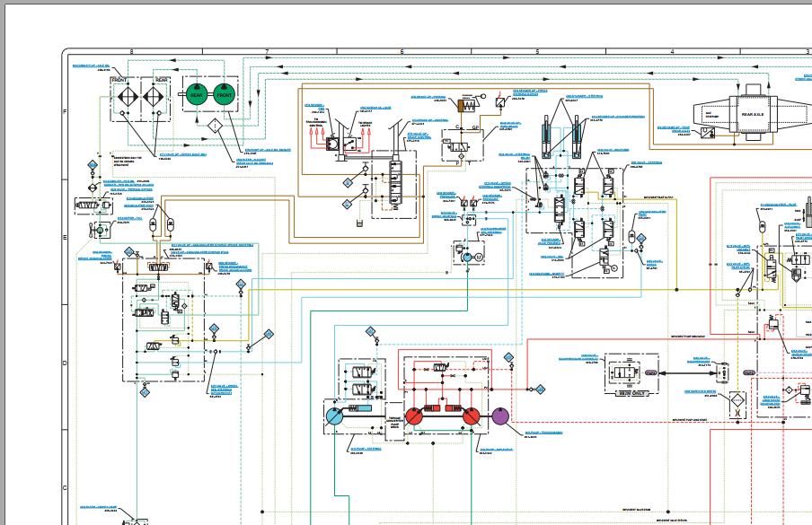This screenshot has height=525, width=812.
Task: Select the dashed diamond filter below green pumps
Action: [x=215, y=126]
